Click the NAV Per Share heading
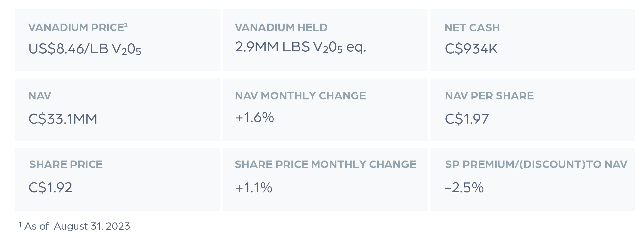Image resolution: width=644 pixels, height=238 pixels. coord(489,96)
